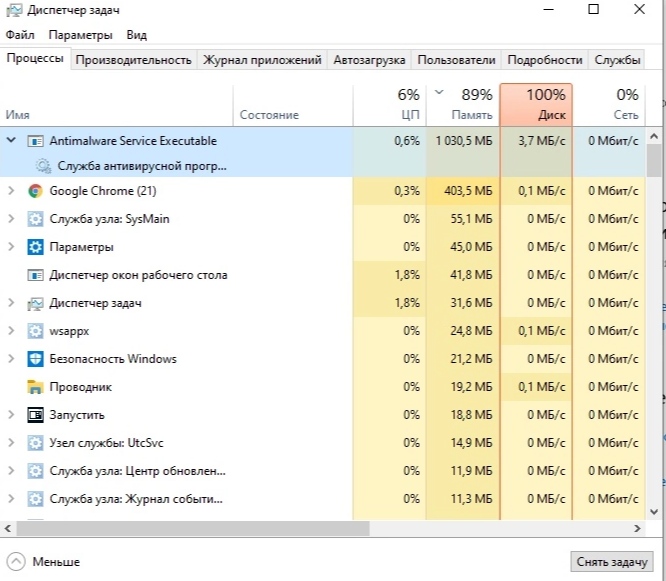Image resolution: width=666 pixels, height=581 pixels.
Task: Select Диспетчер окон рабочего стола row name
Action: point(138,275)
